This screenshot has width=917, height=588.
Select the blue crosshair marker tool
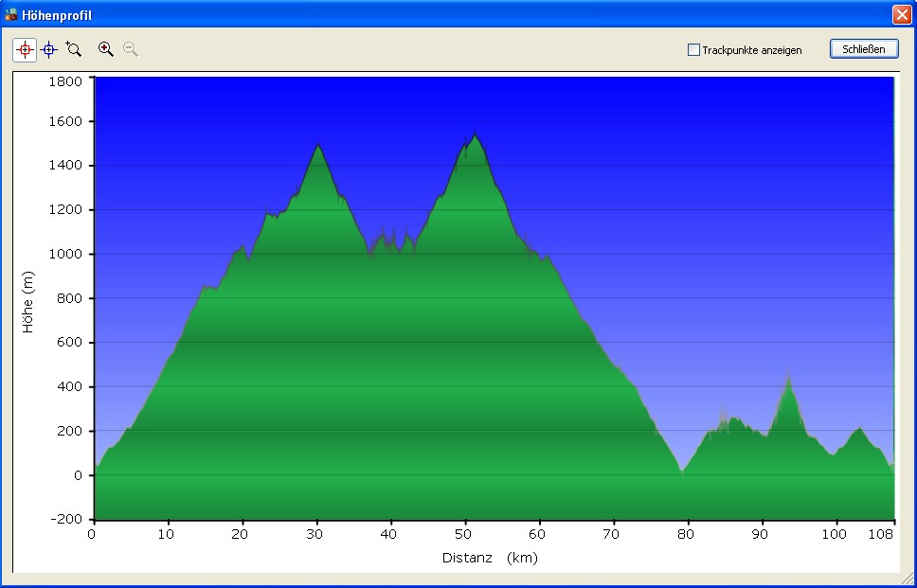[x=49, y=49]
